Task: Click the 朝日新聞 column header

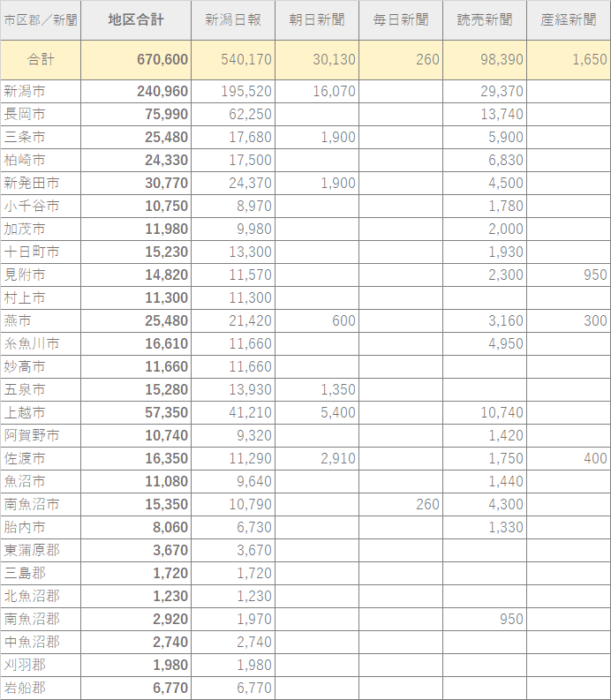Action: point(317,19)
